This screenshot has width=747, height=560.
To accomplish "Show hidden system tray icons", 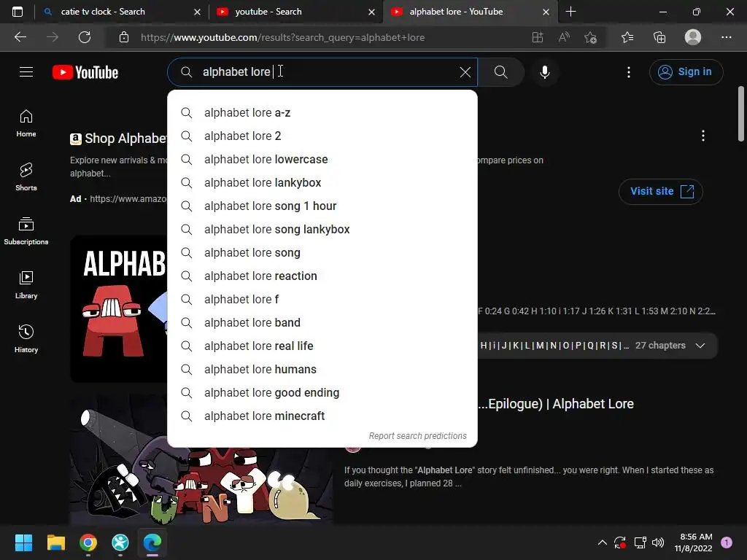I will point(602,542).
